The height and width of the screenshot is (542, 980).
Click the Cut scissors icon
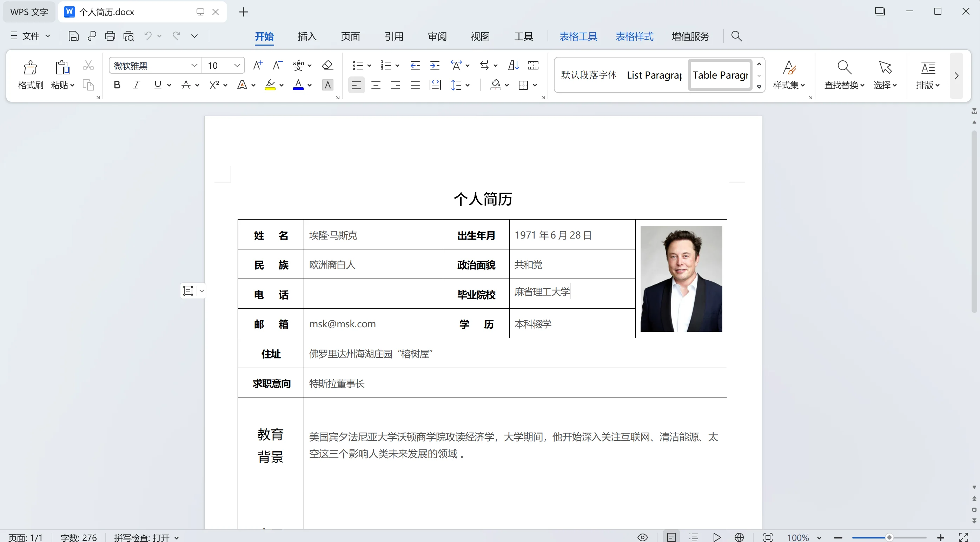88,66
